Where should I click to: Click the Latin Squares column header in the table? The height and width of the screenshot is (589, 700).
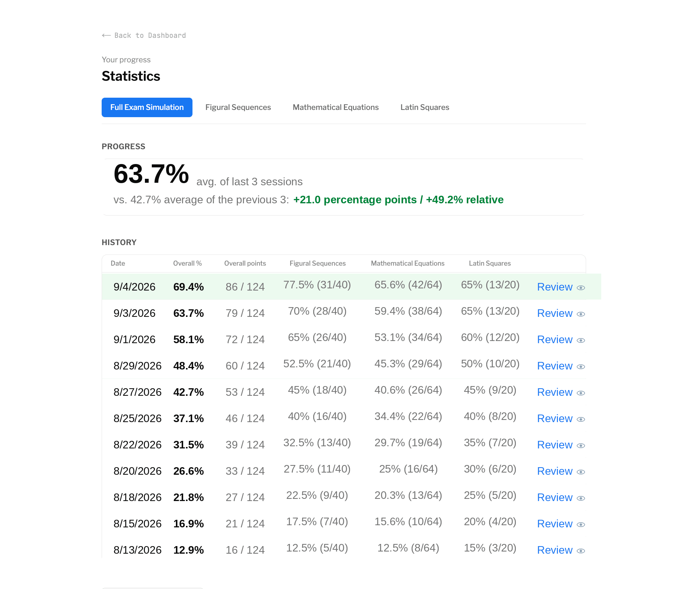(490, 263)
